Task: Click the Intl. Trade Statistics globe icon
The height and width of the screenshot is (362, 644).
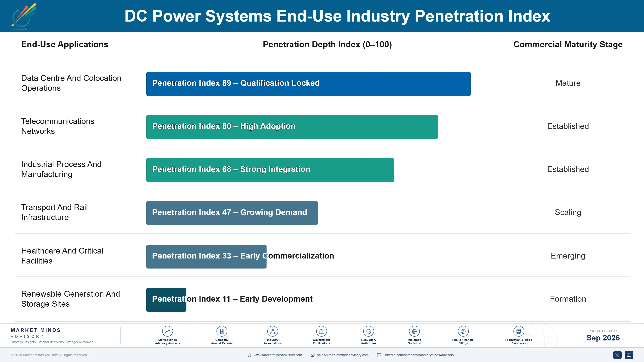Action: [x=414, y=331]
